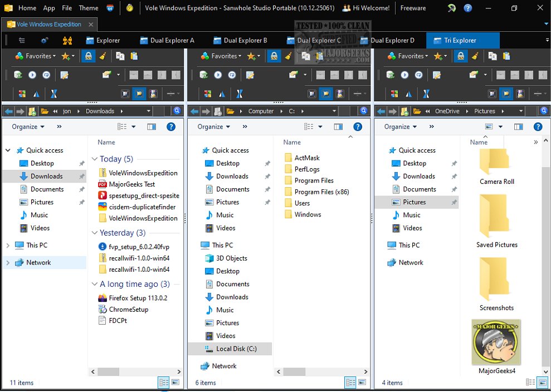
Task: Click horizontal scrollbar in Downloads pane
Action: 108,371
